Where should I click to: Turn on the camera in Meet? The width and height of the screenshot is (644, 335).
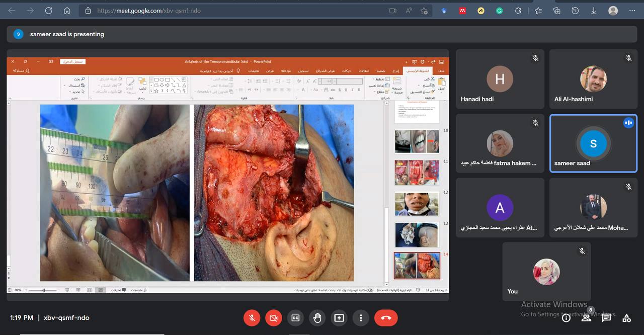(x=274, y=318)
